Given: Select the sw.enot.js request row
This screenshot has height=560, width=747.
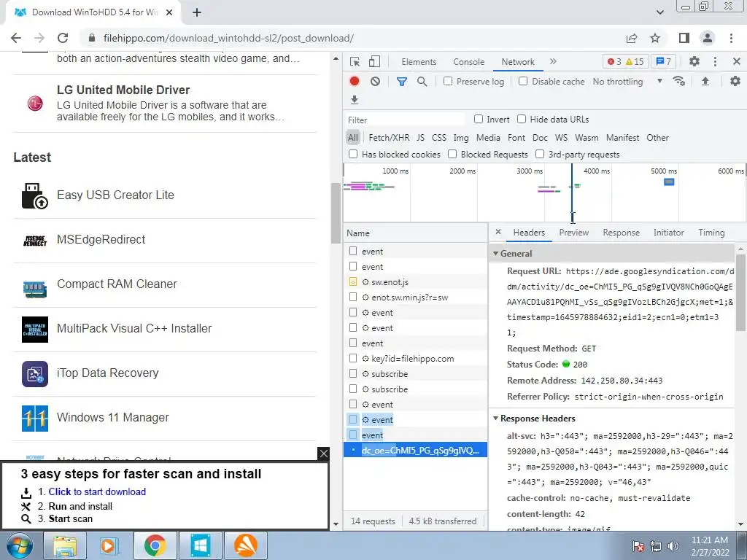Looking at the screenshot, I should point(415,282).
